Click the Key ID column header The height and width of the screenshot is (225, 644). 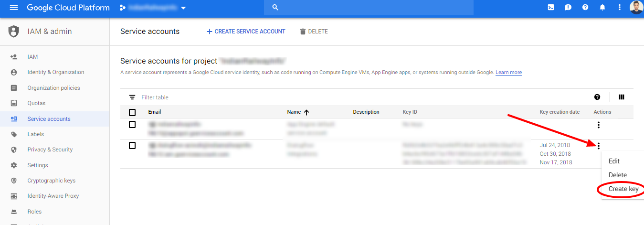(x=410, y=112)
